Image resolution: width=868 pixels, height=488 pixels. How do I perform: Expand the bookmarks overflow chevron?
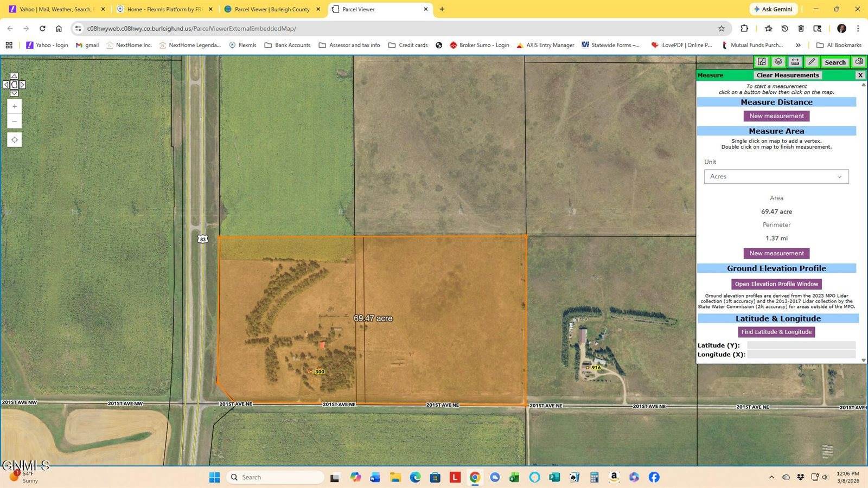(x=798, y=45)
